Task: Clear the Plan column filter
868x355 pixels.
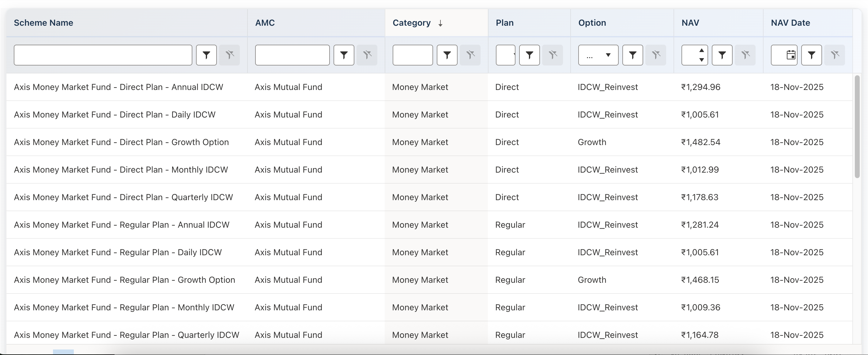Action: click(553, 55)
